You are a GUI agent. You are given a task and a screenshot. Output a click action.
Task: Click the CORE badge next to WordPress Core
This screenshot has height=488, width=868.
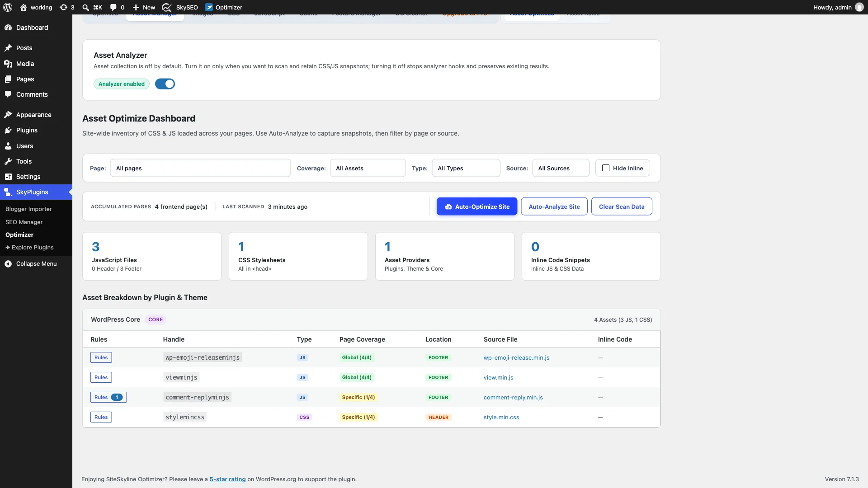156,319
